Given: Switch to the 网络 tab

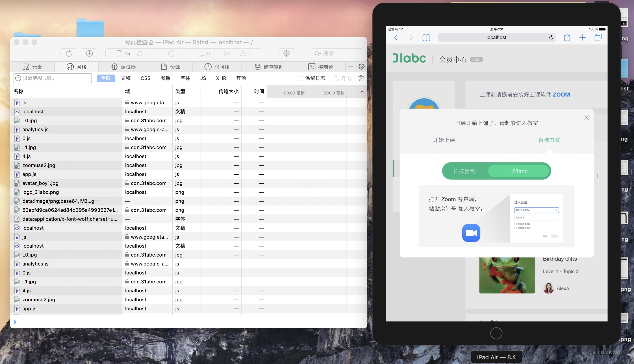Looking at the screenshot, I should (x=77, y=66).
